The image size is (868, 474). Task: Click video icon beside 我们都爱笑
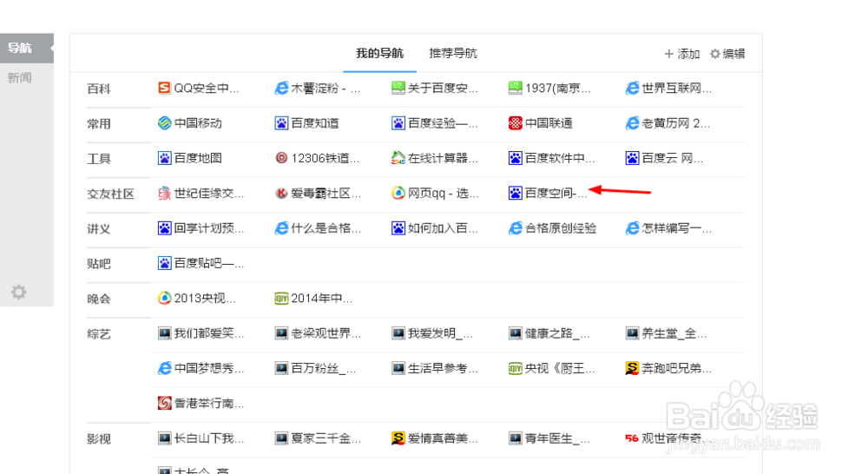coord(164,332)
